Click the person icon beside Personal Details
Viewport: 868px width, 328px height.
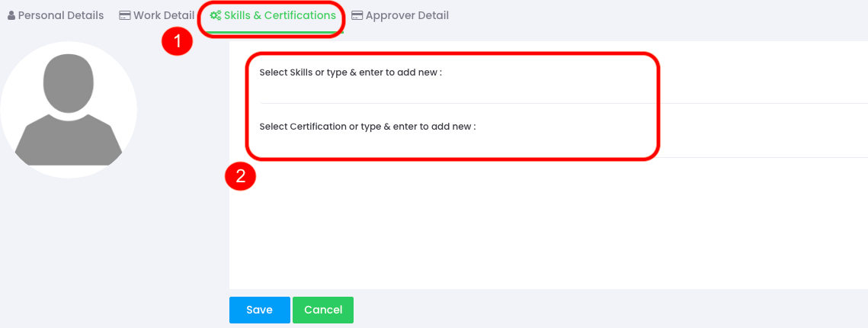coord(11,15)
